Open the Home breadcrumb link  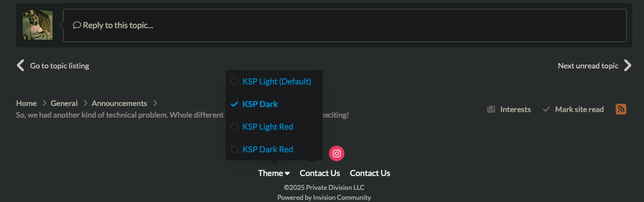pyautogui.click(x=27, y=103)
